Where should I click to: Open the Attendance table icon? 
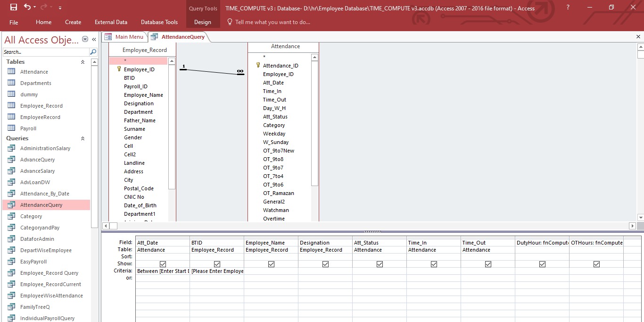(12, 72)
